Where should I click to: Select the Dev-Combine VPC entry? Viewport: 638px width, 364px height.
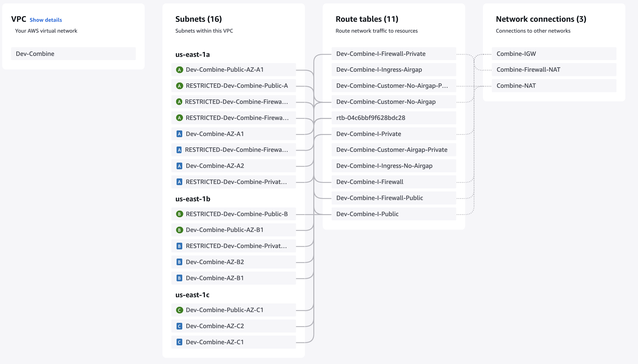(73, 53)
